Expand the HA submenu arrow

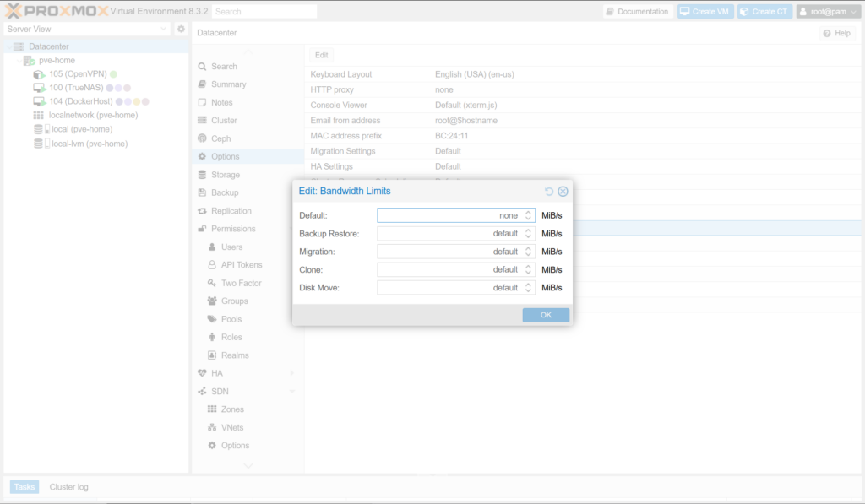coord(292,373)
